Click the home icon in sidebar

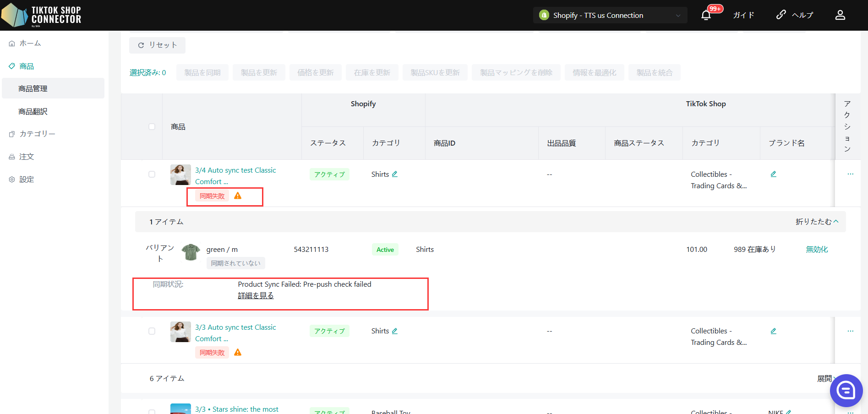point(12,44)
